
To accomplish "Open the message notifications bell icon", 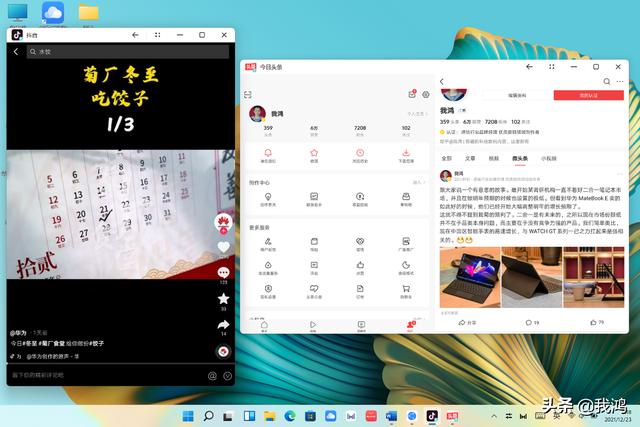I will click(268, 152).
